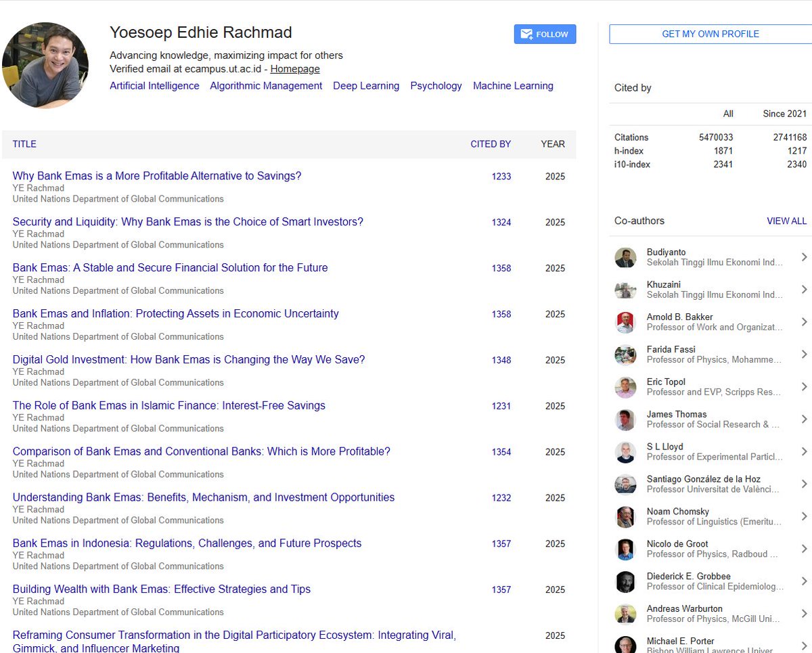View all co-authors
This screenshot has width=812, height=653.
click(786, 221)
